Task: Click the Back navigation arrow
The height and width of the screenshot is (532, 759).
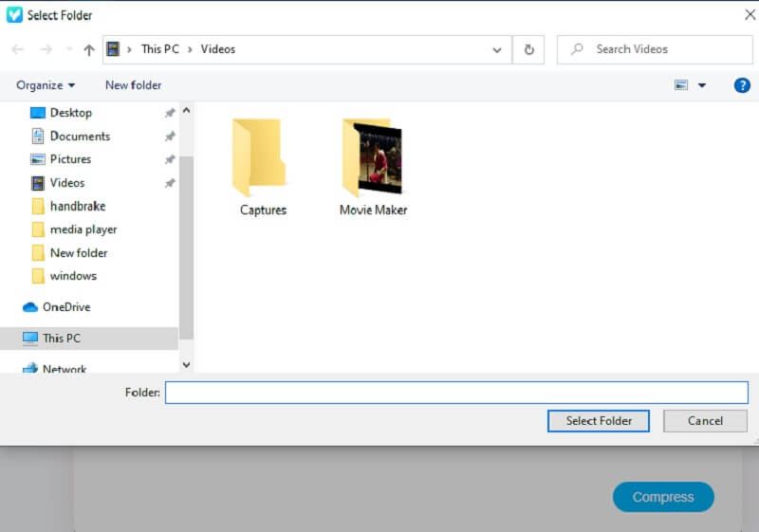Action: tap(18, 50)
